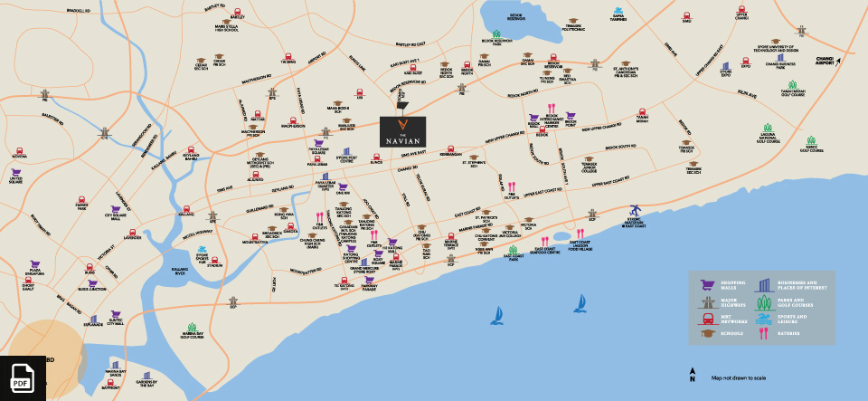
Task: Click the Marine Parade MRT icon
Action: pyautogui.click(x=395, y=256)
